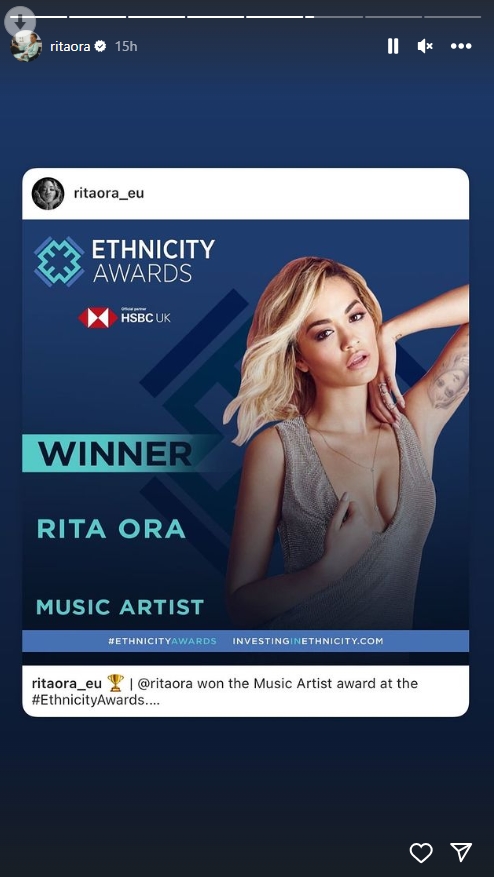Open ritaora profile picture avatar

point(26,46)
